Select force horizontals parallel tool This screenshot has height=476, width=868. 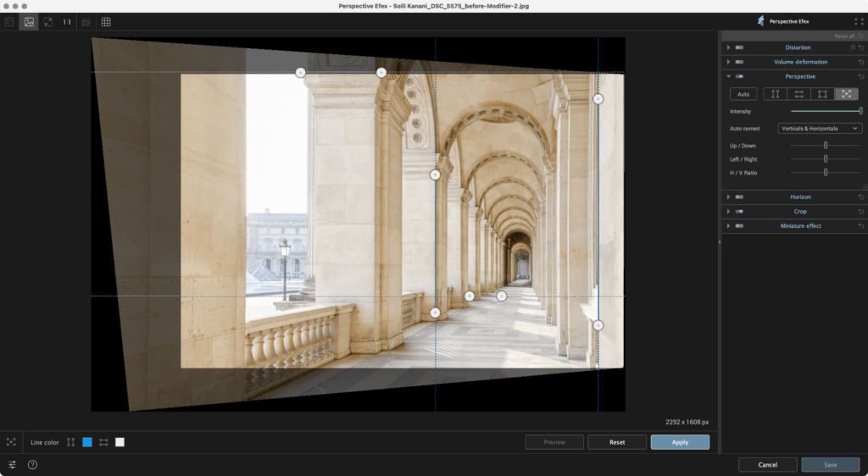click(798, 94)
